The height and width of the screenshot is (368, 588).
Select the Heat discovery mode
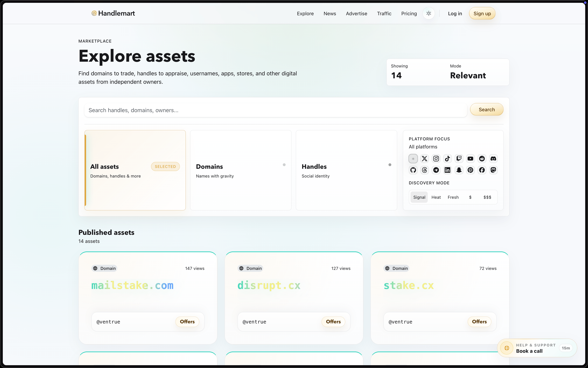pos(436,197)
